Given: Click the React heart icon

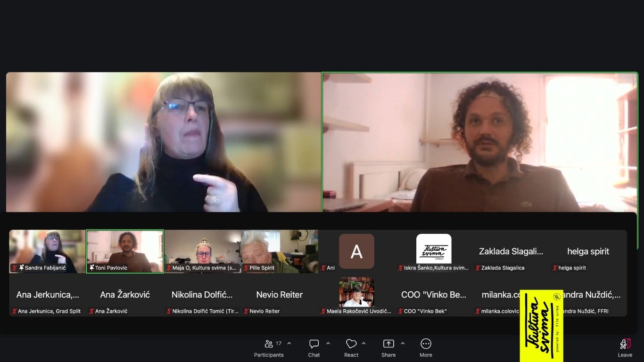Looking at the screenshot, I should click(x=351, y=344).
